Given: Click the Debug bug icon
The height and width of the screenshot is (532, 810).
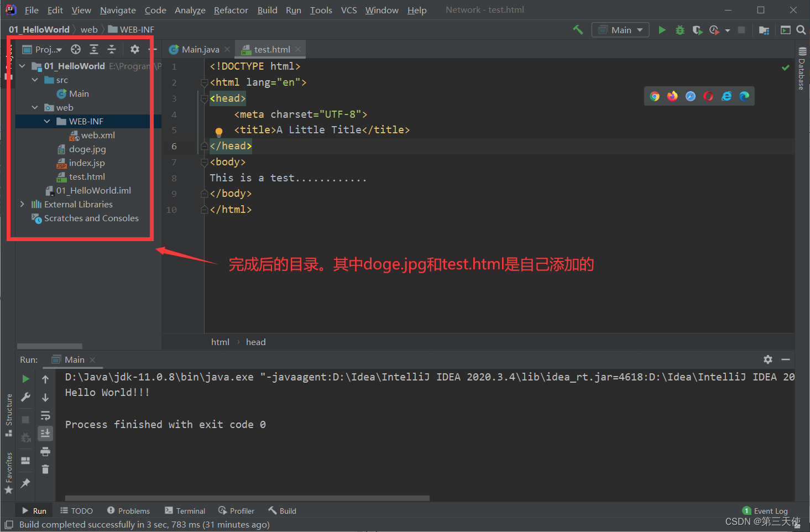Looking at the screenshot, I should point(680,30).
